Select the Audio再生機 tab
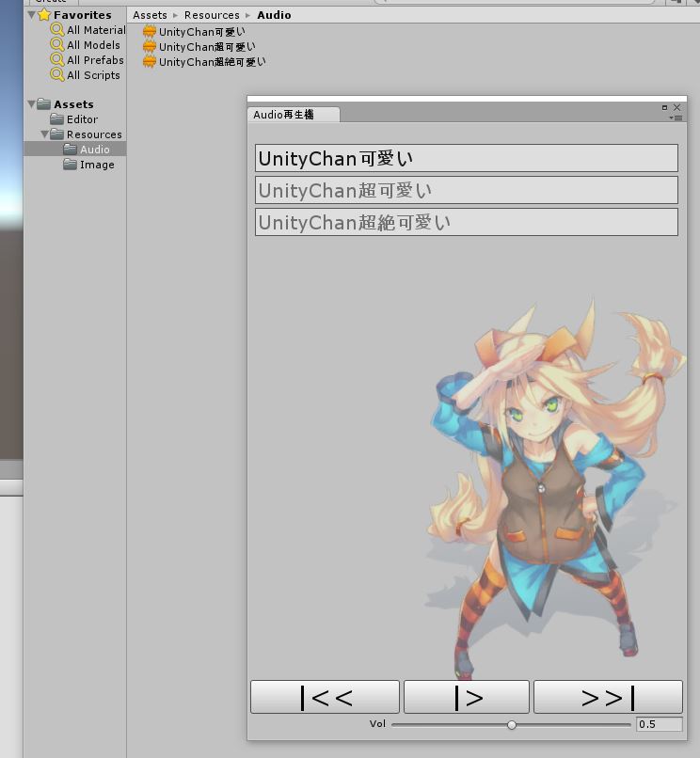 coord(294,115)
